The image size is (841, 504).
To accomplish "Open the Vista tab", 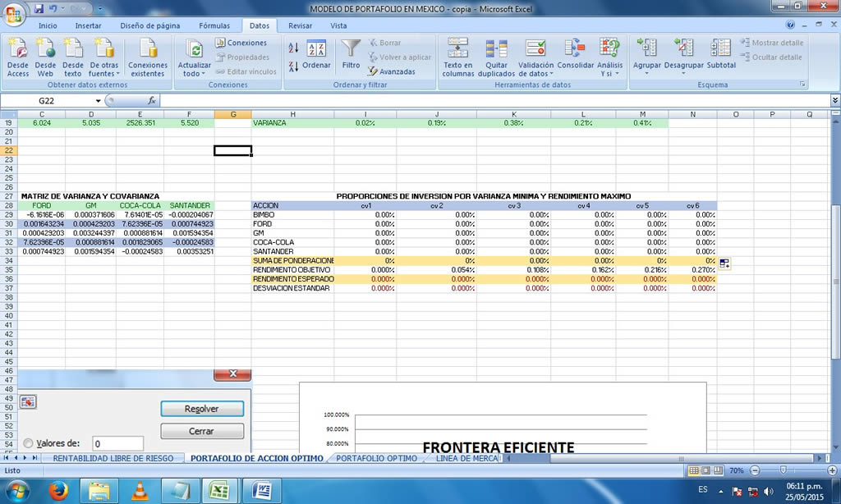I will (x=338, y=25).
